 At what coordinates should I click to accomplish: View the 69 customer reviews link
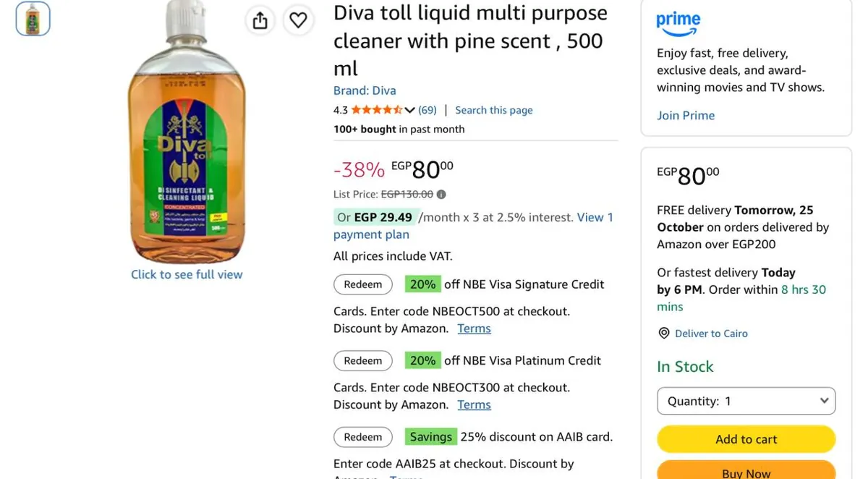click(427, 110)
